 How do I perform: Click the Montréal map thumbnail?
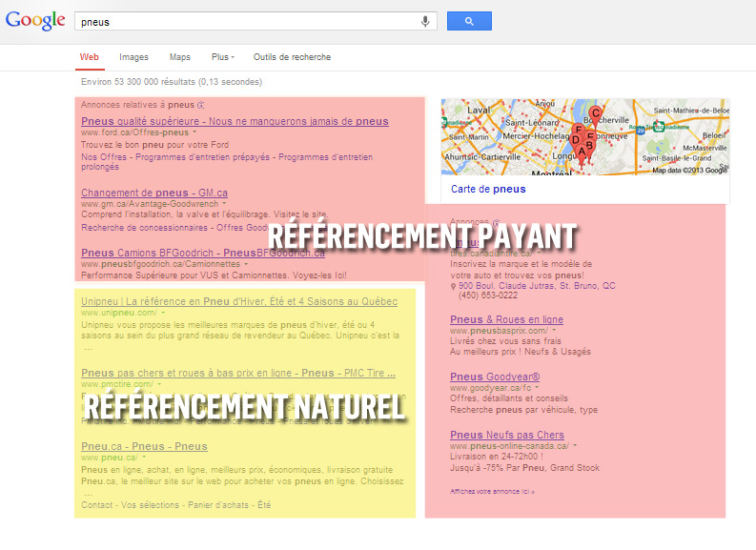[584, 137]
